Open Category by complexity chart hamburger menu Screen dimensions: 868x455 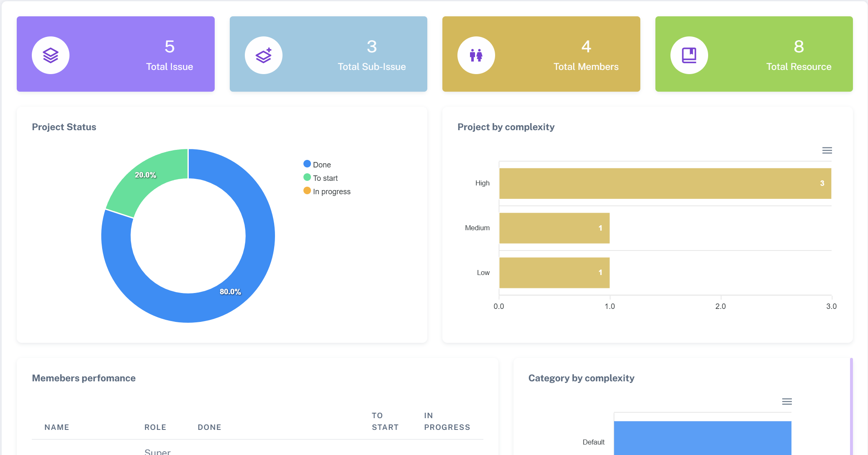point(787,401)
